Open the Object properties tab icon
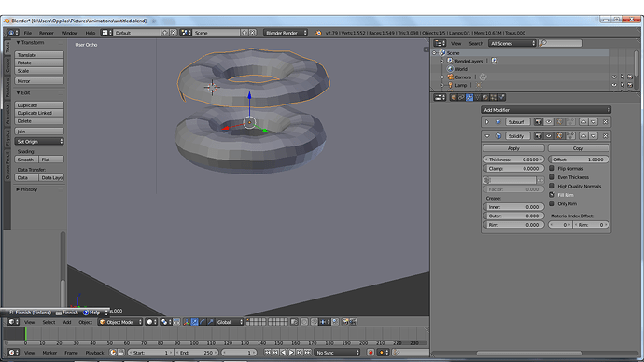Image resolution: width=644 pixels, height=362 pixels. pyautogui.click(x=454, y=97)
